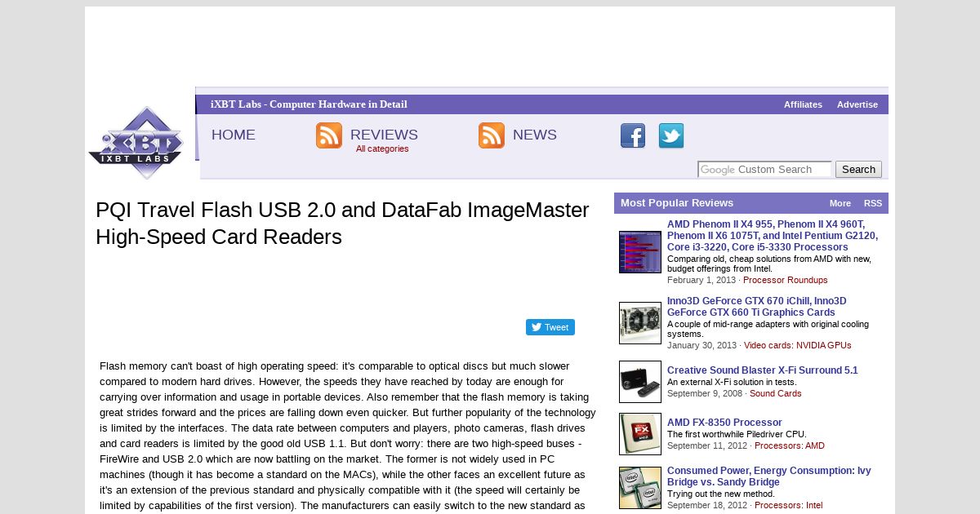980x514 pixels.
Task: Open the Processors: AMD category
Action: [x=790, y=445]
